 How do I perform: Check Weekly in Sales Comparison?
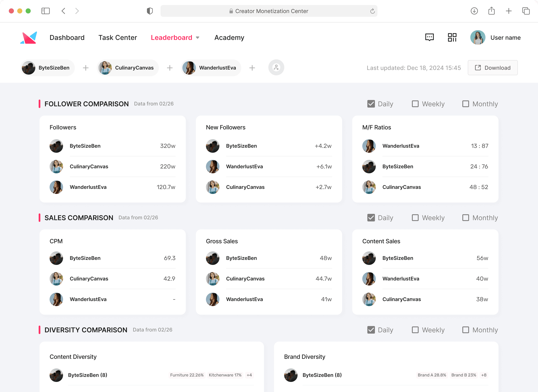(x=415, y=218)
